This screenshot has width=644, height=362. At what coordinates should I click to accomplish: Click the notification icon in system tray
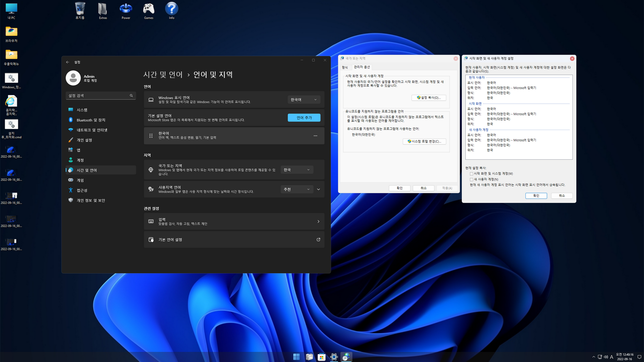point(639,357)
